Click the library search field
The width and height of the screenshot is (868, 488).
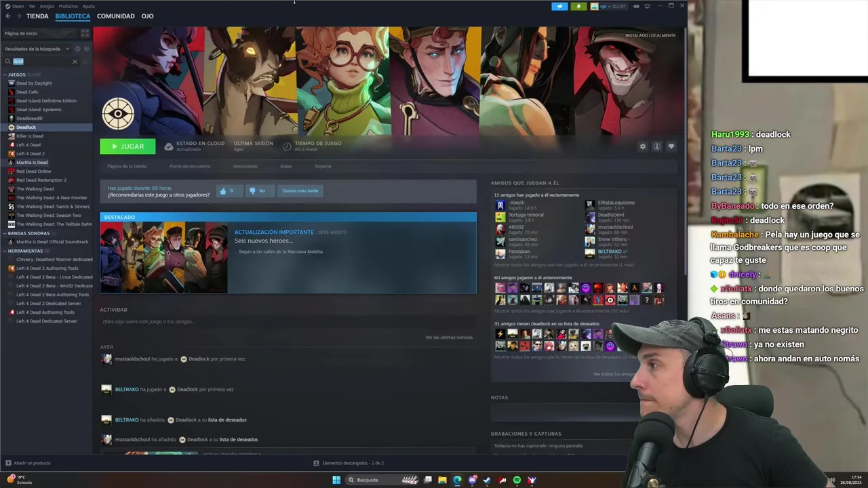(41, 62)
